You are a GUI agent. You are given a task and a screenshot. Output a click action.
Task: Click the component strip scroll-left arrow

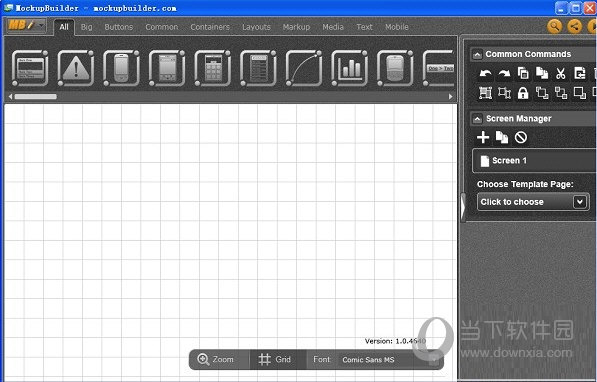coord(10,97)
